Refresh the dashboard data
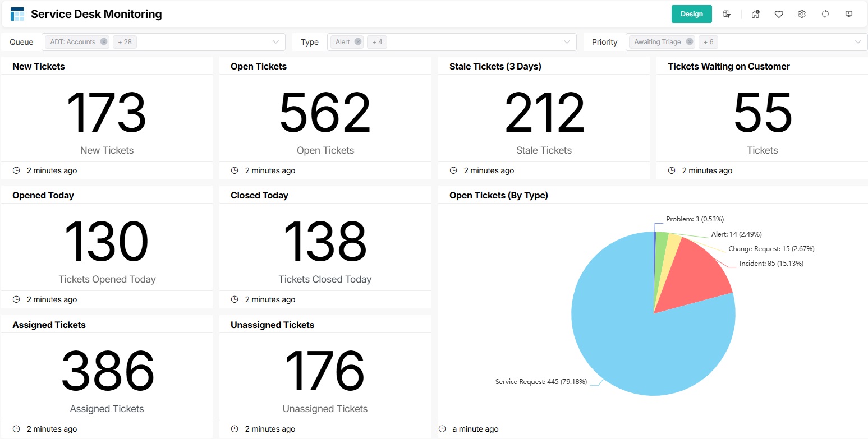The width and height of the screenshot is (868, 439). 825,13
